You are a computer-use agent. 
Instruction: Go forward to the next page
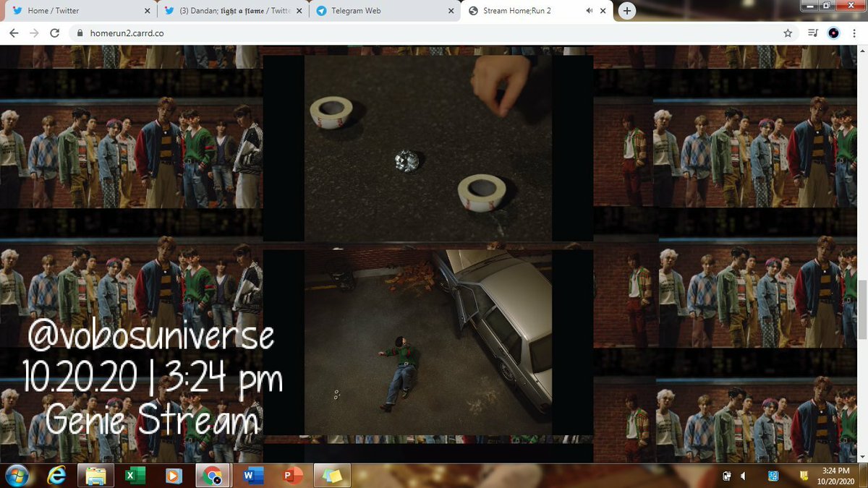[x=35, y=33]
